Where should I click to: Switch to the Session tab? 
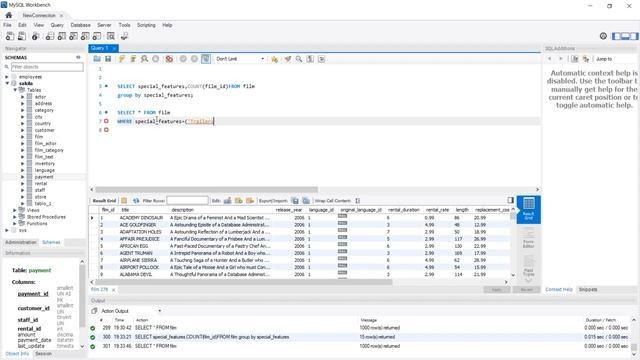[43, 353]
